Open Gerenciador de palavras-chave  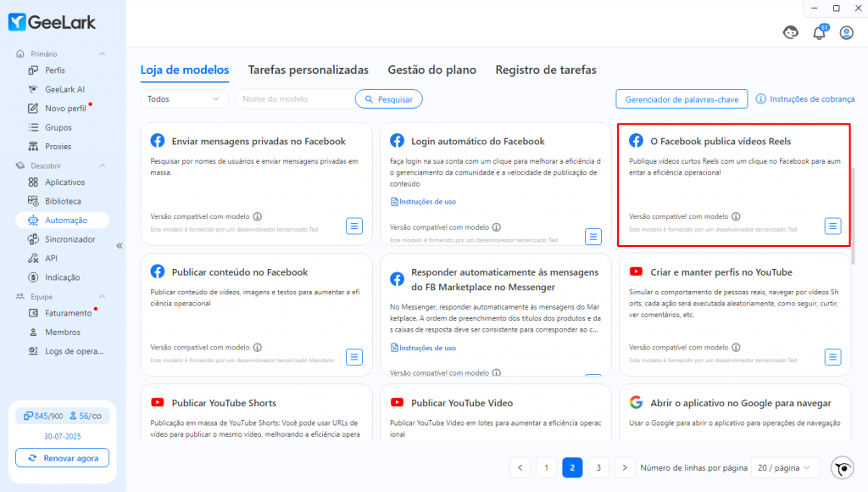(x=682, y=99)
